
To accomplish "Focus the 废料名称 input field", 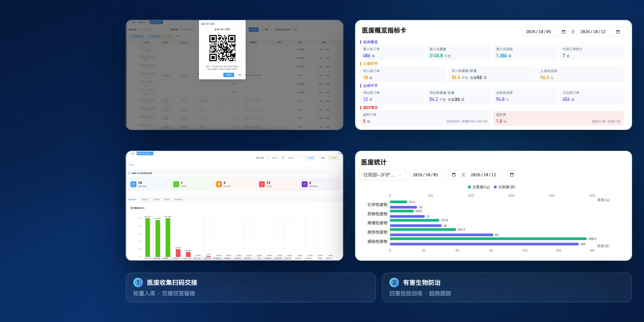I will (152, 29).
